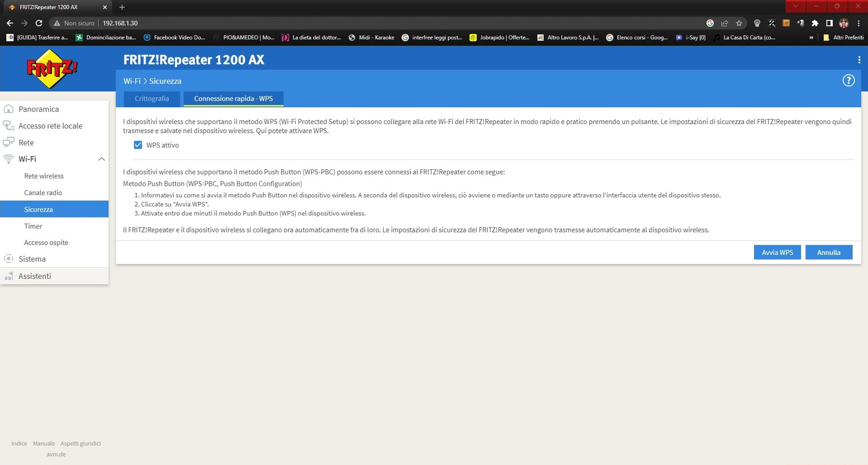Viewport: 868px width, 465px height.
Task: Open the Chrome extensions puzzle icon
Action: (815, 23)
